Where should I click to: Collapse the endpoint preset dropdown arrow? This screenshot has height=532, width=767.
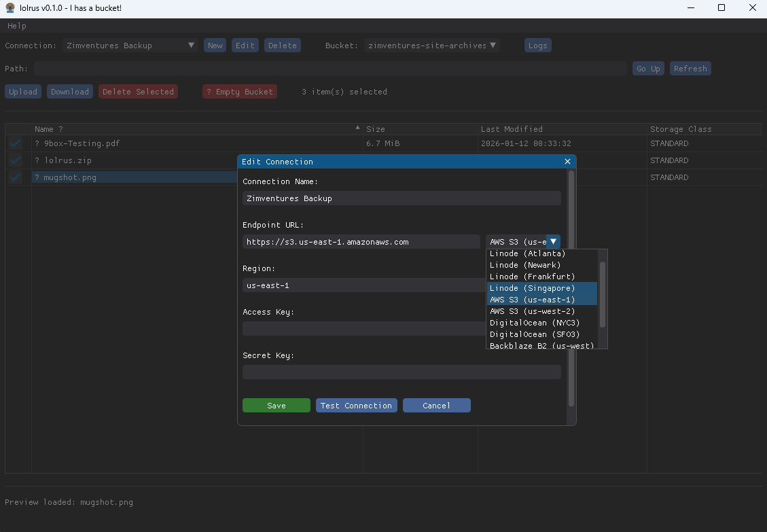click(554, 241)
